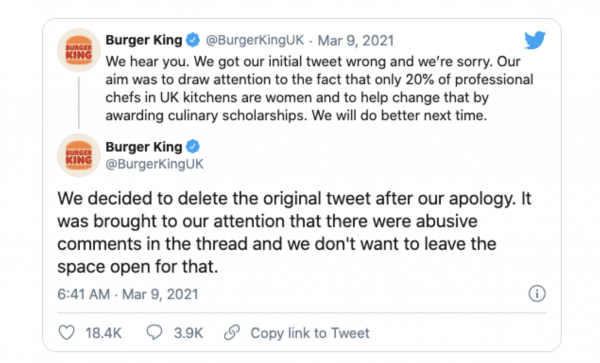Open the @BurgerKingUK handle in first tweet

[x=254, y=40]
